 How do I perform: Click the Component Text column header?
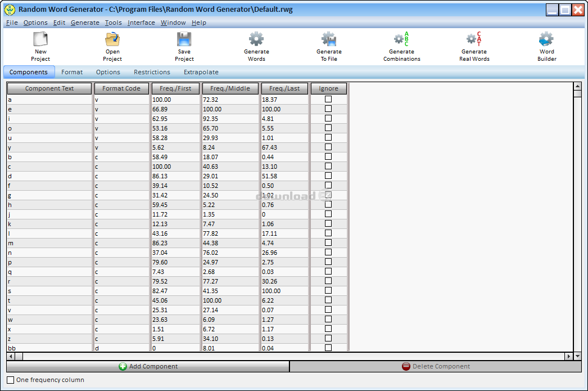coord(49,88)
